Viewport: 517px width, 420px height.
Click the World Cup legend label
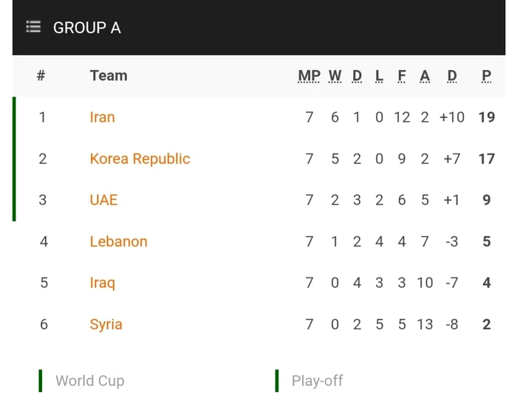click(x=89, y=381)
